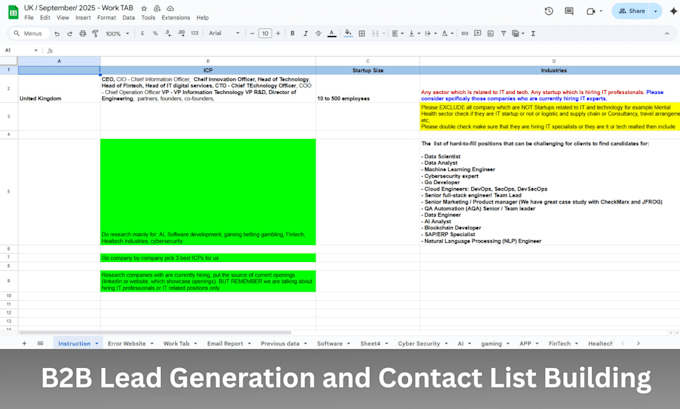Open filter views dropdown

518,33
